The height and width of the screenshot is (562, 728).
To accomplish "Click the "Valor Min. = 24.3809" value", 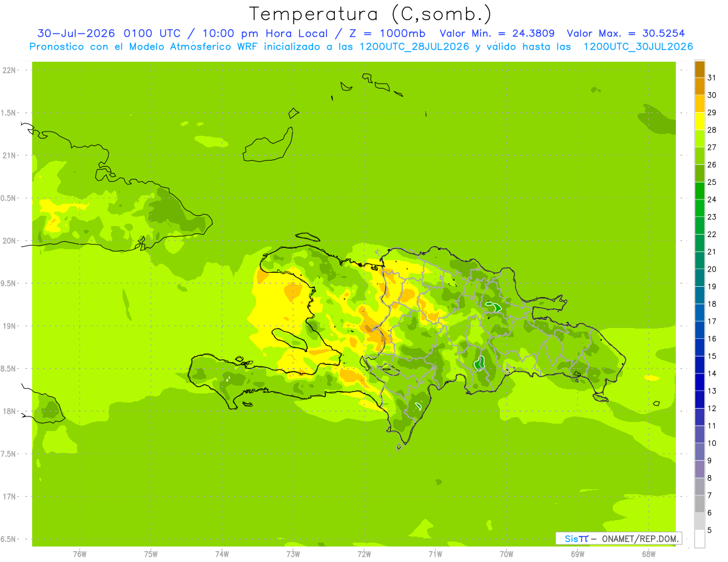I will [497, 33].
